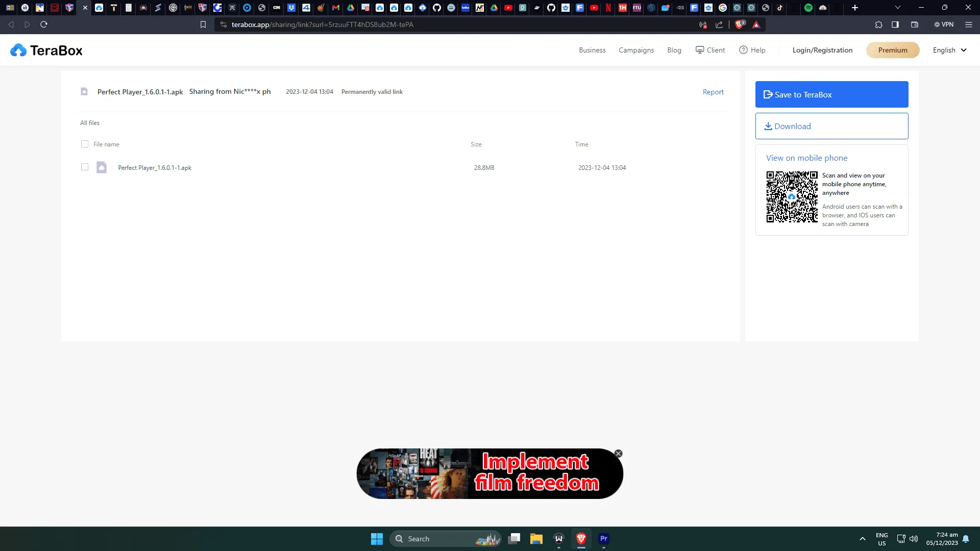Reload the TeraBox page
Viewport: 980px width, 551px height.
coord(44,24)
